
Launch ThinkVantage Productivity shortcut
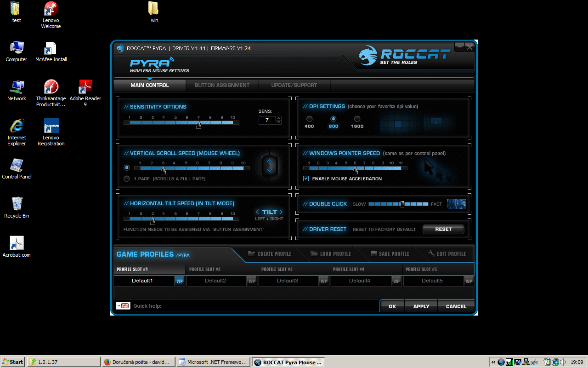51,93
